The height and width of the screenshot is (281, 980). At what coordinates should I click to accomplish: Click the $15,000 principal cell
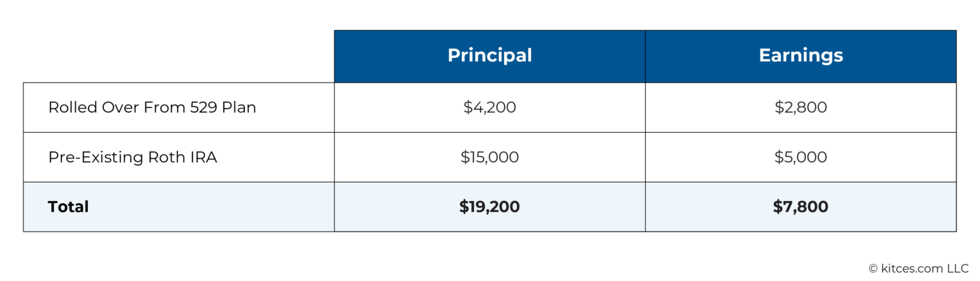489,157
